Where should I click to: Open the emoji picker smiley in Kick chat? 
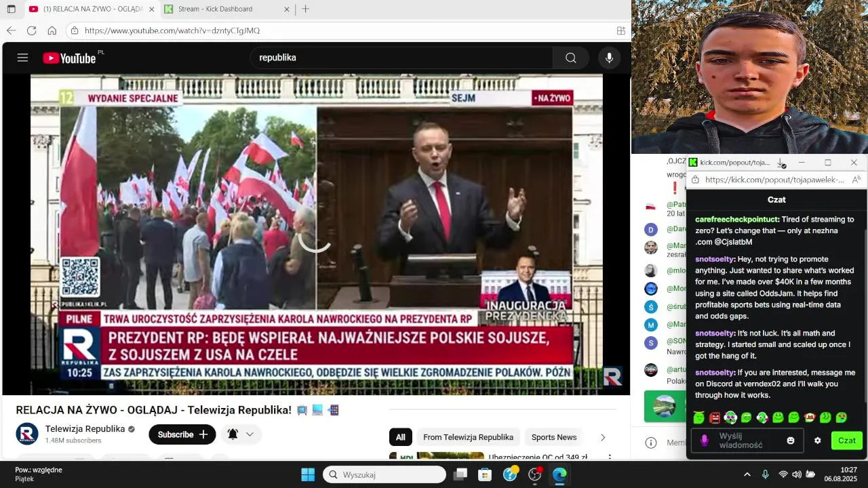click(x=790, y=441)
